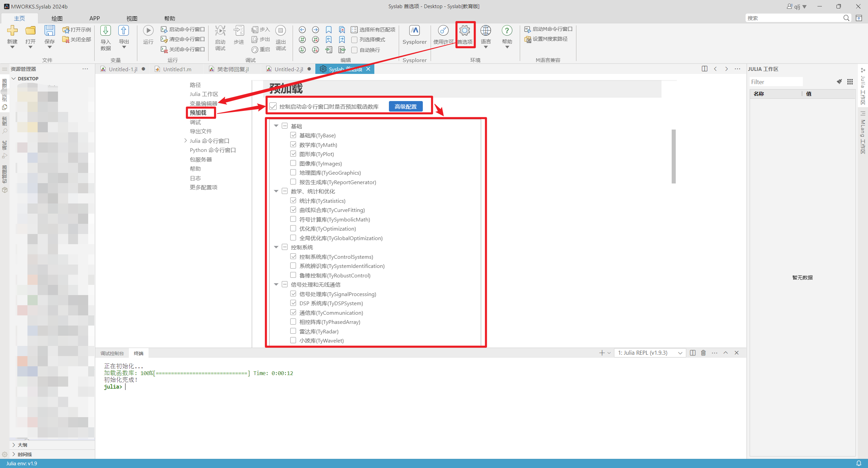
Task: Click 打开示例 in the file group
Action: pos(77,30)
